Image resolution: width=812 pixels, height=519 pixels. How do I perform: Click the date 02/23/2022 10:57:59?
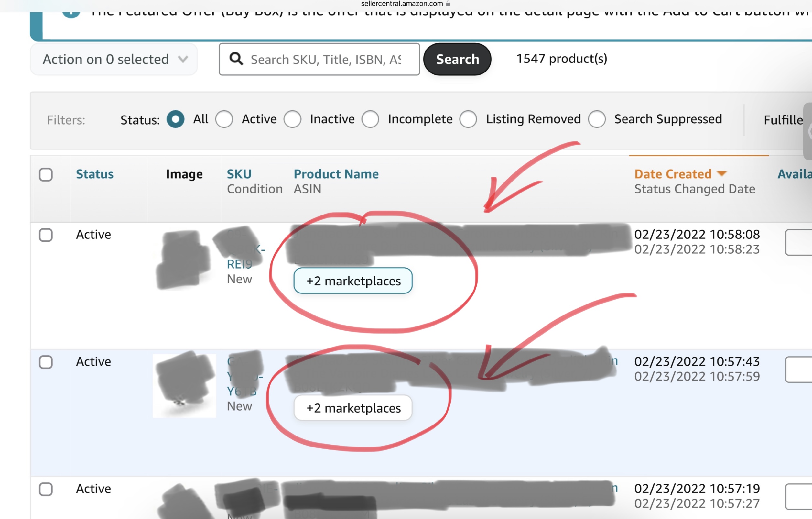coord(697,377)
